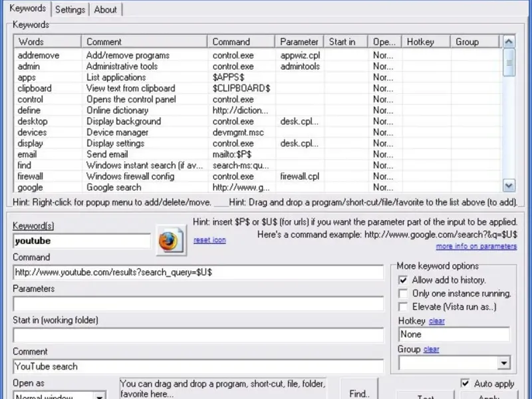Select the devices keyword row

257,132
